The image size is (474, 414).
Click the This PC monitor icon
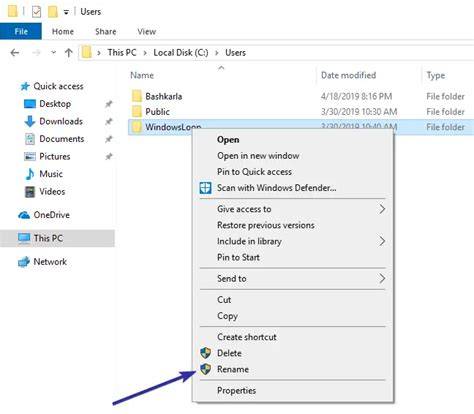click(x=24, y=239)
